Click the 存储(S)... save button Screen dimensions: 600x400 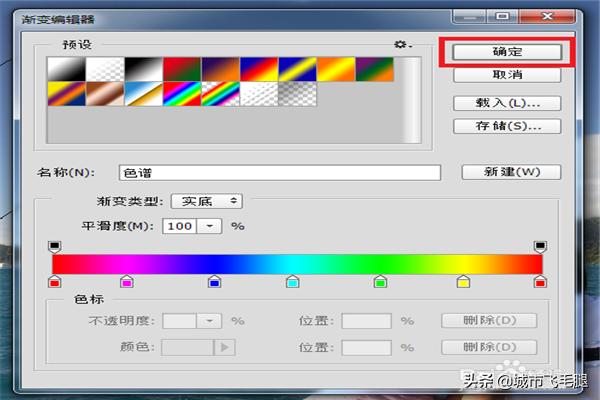pos(507,126)
